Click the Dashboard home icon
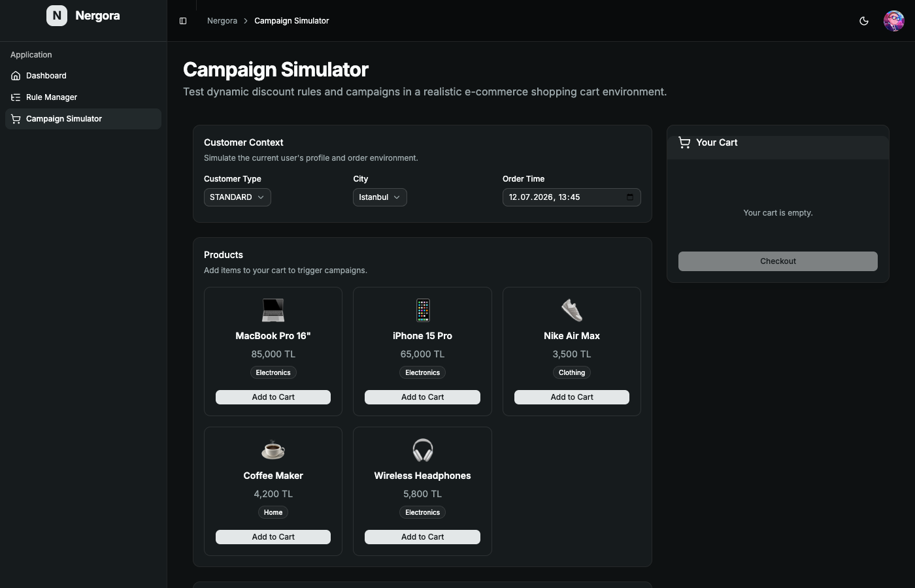This screenshot has width=915, height=588. pyautogui.click(x=16, y=76)
